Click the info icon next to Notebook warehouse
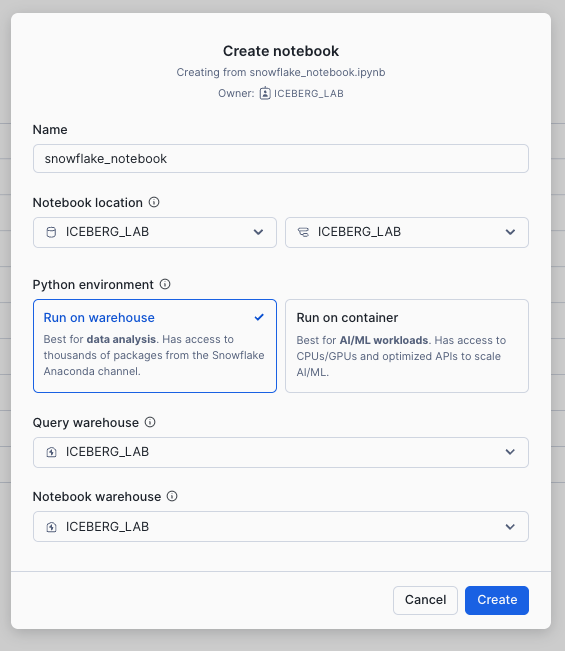 click(x=172, y=496)
